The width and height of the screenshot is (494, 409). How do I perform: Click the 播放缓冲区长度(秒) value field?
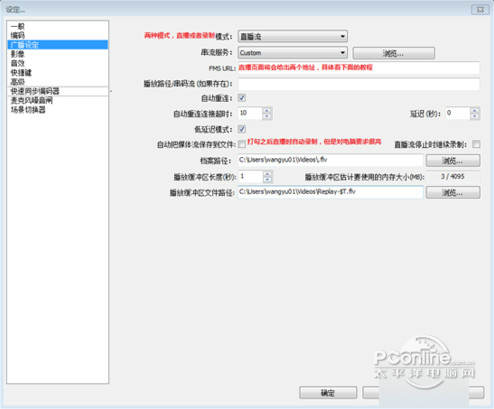251,176
